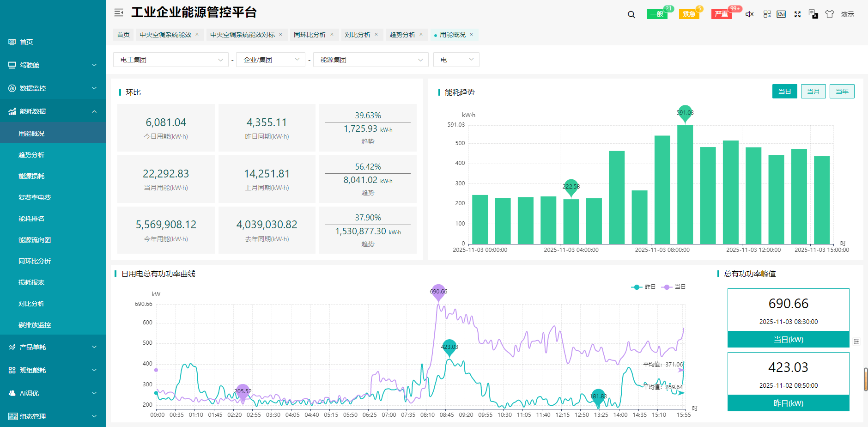The width and height of the screenshot is (868, 427).
Task: View the 严重 alarms badge
Action: (x=722, y=14)
